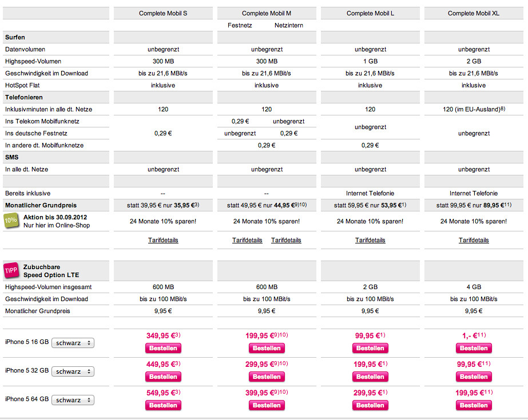Order iPhone 5 16 GB for 1,- €
The image size is (528, 420).
(474, 348)
